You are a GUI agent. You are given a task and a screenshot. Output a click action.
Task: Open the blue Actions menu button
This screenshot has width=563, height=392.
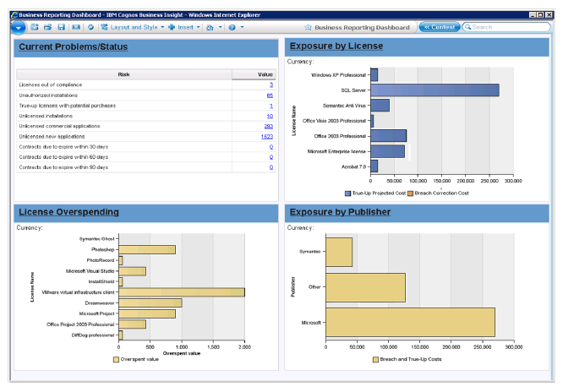19,27
